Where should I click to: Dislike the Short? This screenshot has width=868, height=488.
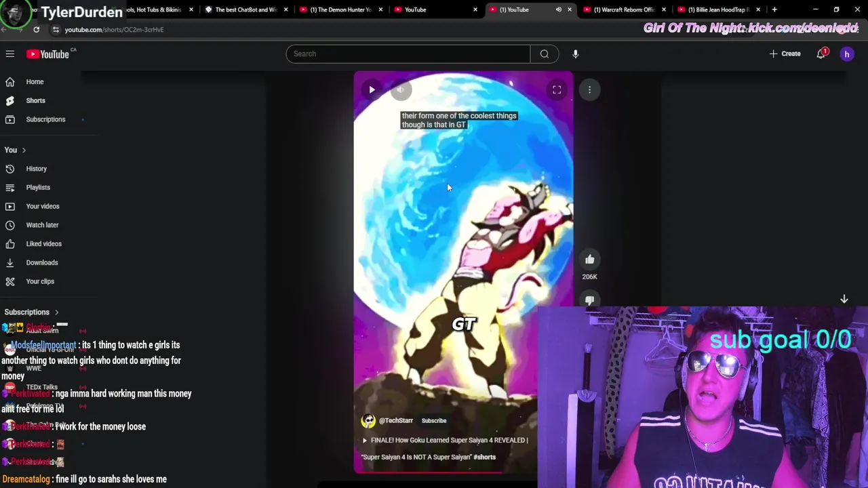click(x=589, y=300)
